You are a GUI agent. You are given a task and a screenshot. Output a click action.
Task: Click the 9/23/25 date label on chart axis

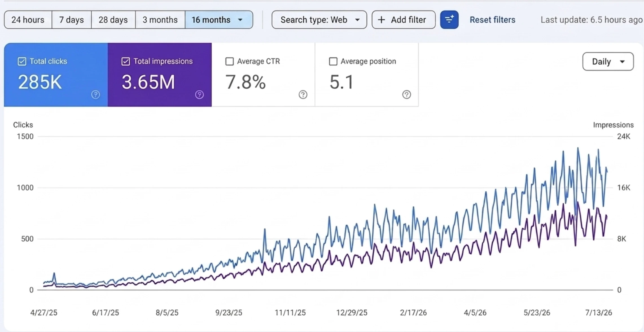pos(229,313)
